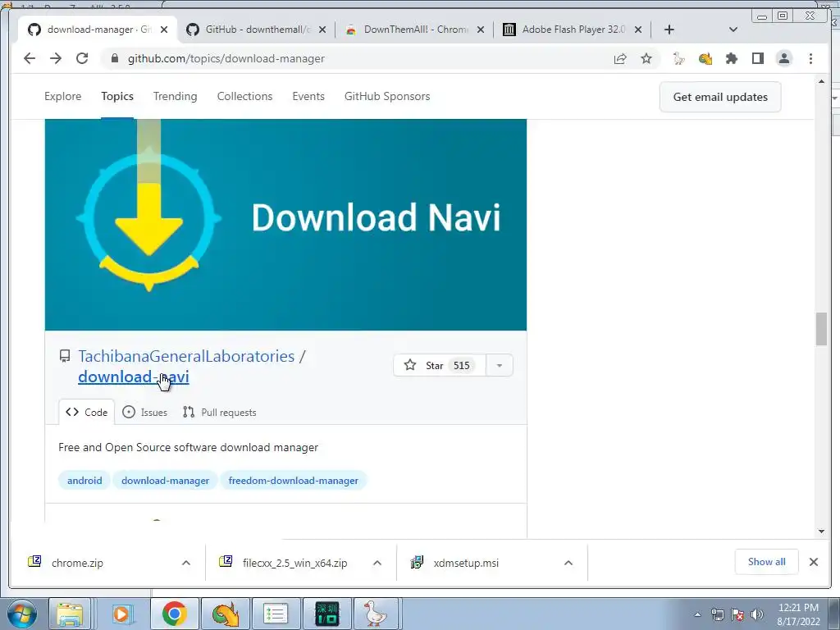
Task: Click the freedom-download-manager topic tag
Action: (293, 481)
